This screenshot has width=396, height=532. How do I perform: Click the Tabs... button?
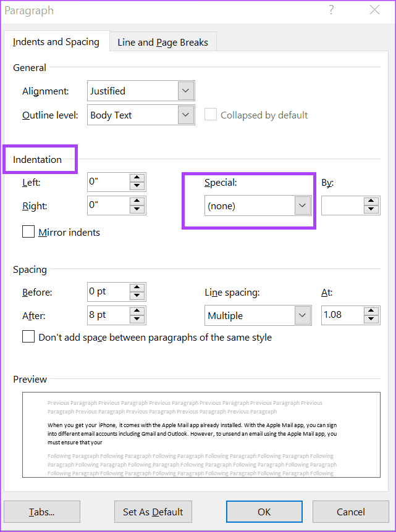click(x=42, y=512)
